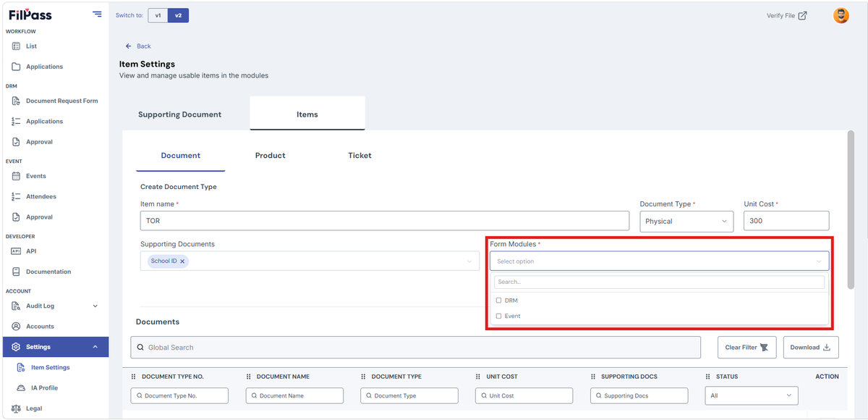868x420 pixels.
Task: Click the Item Settings sidebar icon
Action: 21,367
